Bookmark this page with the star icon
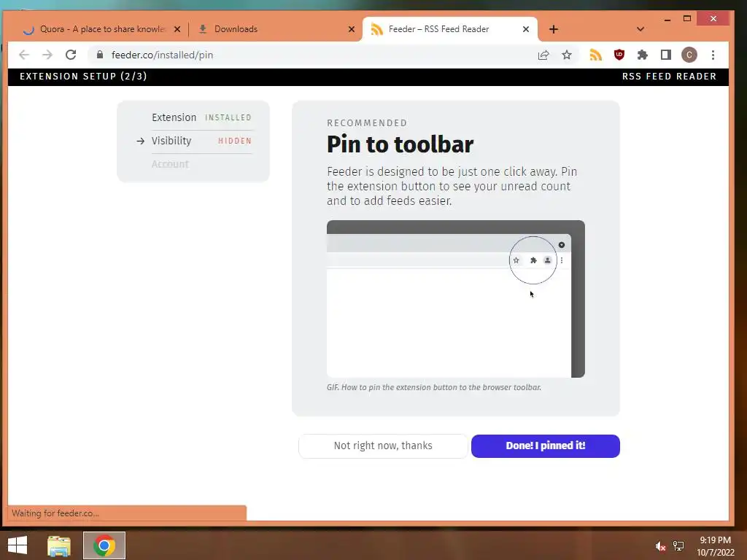747x560 pixels. tap(566, 55)
